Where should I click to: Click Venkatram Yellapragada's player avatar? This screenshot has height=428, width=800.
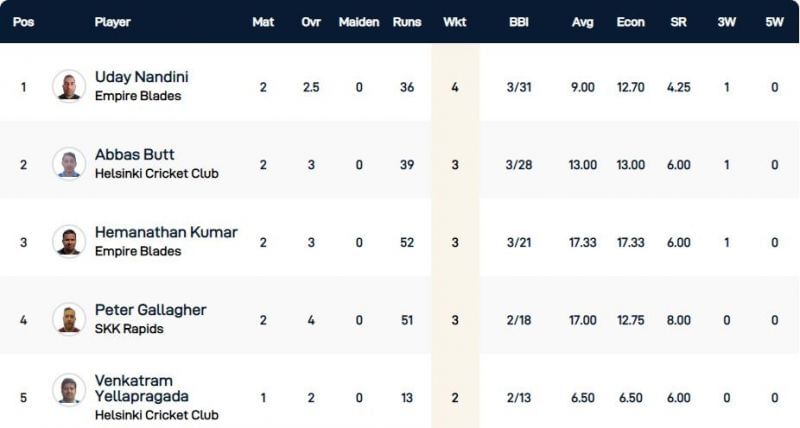coord(69,390)
